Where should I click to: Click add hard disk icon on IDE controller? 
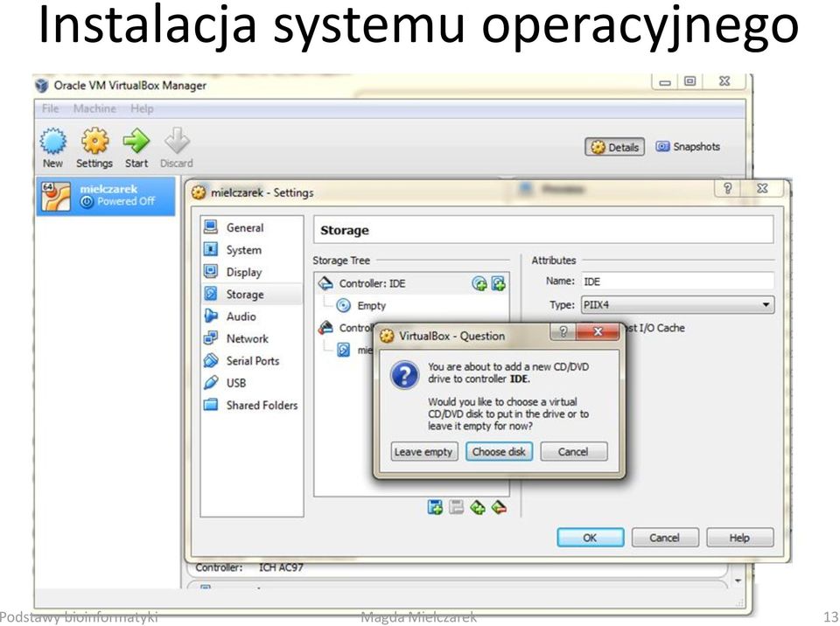click(498, 284)
